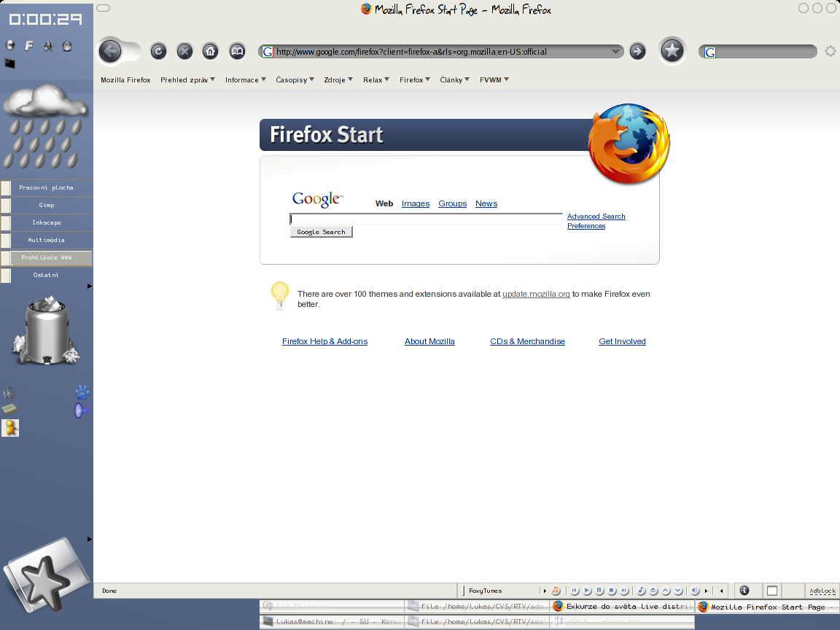
Task: Click the URL address bar text
Action: (411, 52)
